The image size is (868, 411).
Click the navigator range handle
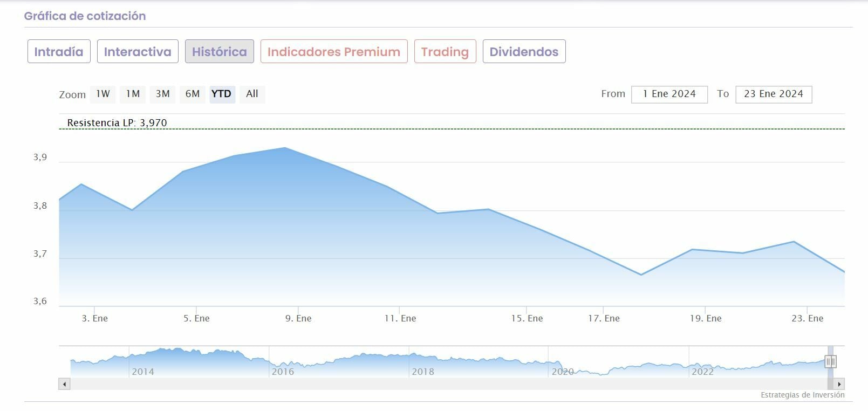830,361
